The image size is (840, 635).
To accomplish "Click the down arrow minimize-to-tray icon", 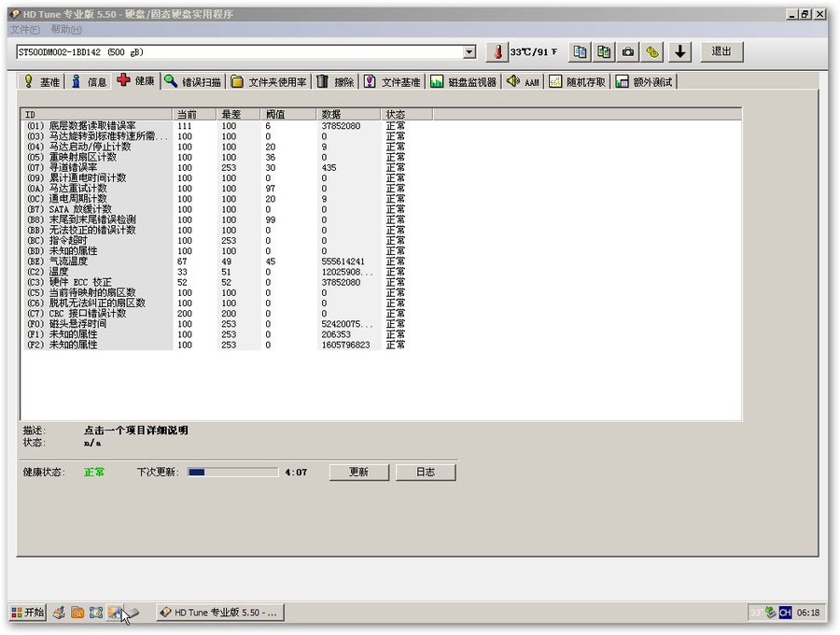I will [x=679, y=52].
